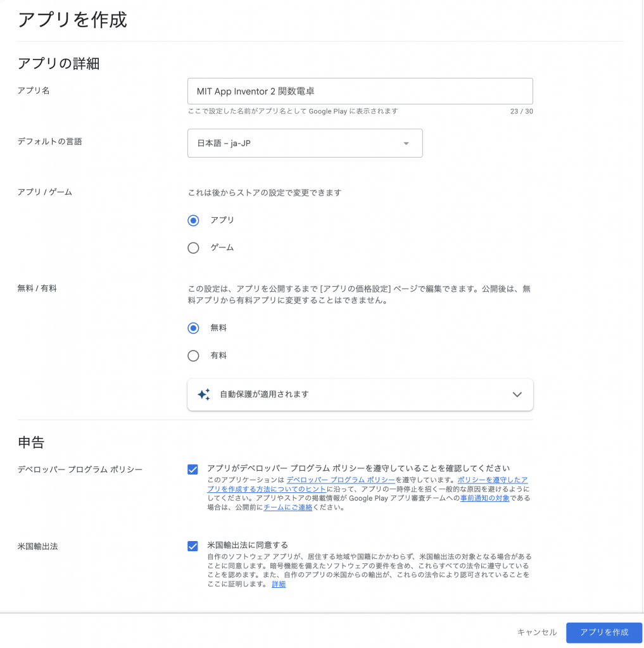This screenshot has width=644, height=648.
Task: Click the arrow in the default language selector
Action: pos(407,144)
